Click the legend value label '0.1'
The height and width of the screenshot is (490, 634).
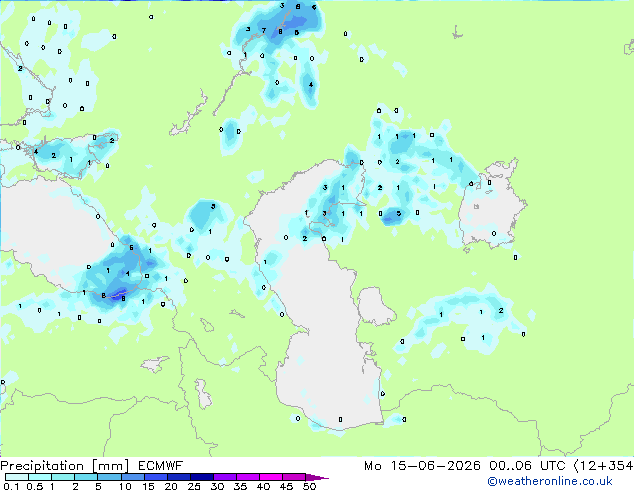(11, 486)
